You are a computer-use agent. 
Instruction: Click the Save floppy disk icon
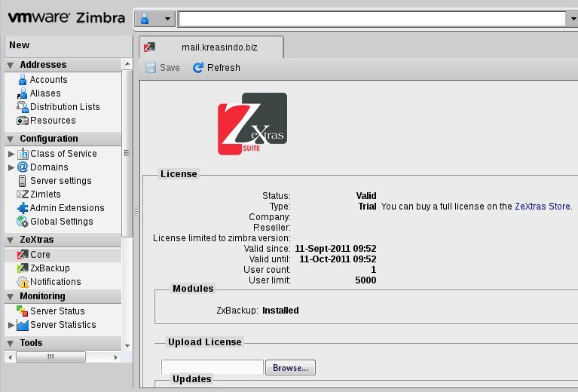coord(151,68)
